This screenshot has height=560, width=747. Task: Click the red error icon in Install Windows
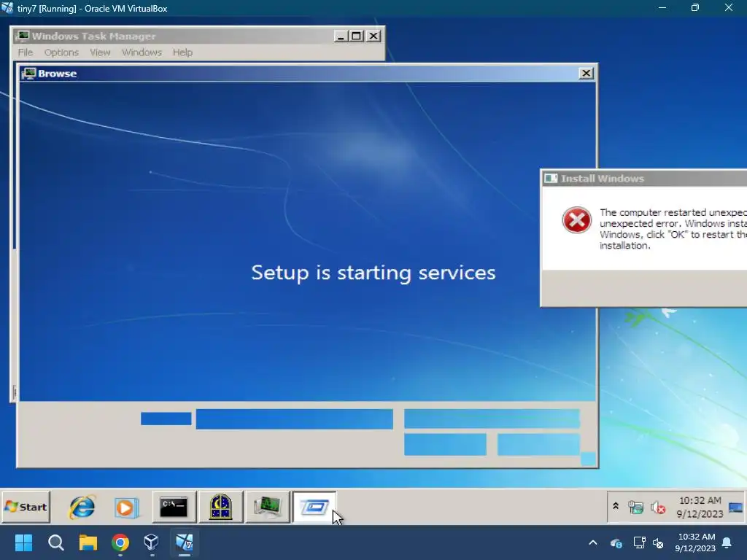tap(576, 220)
